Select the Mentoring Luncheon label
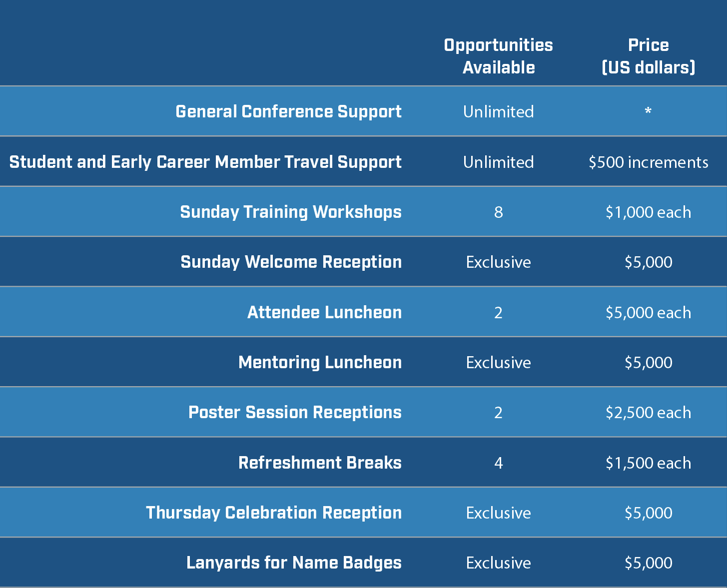This screenshot has width=727, height=588. tap(320, 363)
